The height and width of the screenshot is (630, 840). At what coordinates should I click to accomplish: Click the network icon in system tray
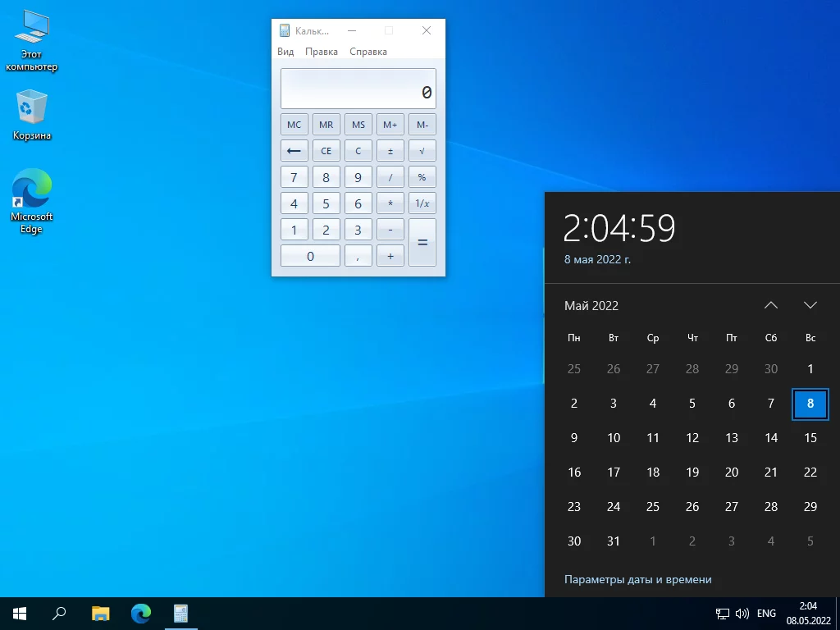pyautogui.click(x=723, y=613)
